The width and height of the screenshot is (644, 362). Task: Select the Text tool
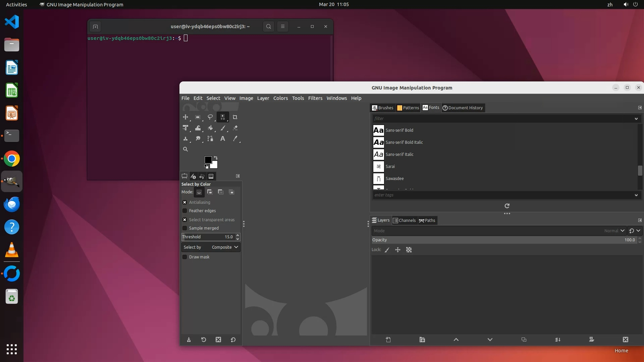click(x=222, y=138)
